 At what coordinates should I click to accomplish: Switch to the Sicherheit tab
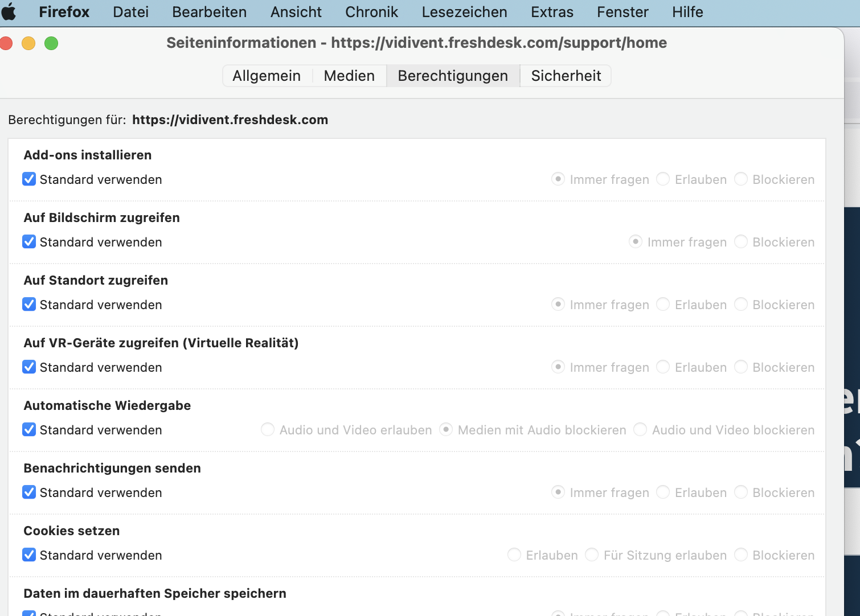(x=566, y=76)
